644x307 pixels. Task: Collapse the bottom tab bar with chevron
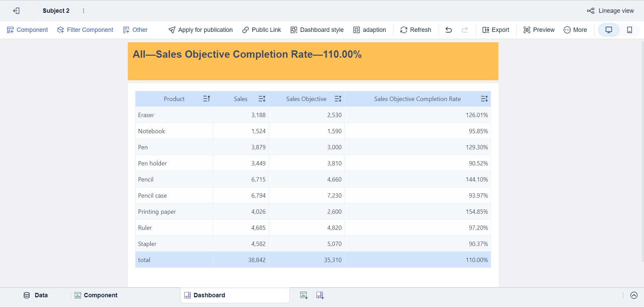point(634,295)
